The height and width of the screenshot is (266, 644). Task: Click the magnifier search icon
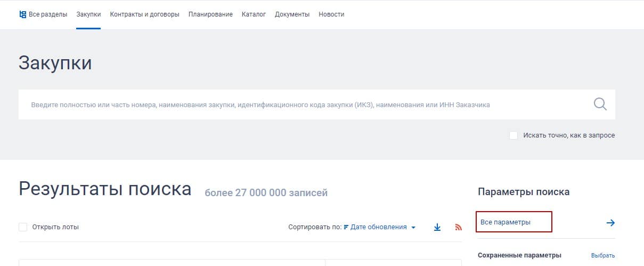(x=600, y=104)
